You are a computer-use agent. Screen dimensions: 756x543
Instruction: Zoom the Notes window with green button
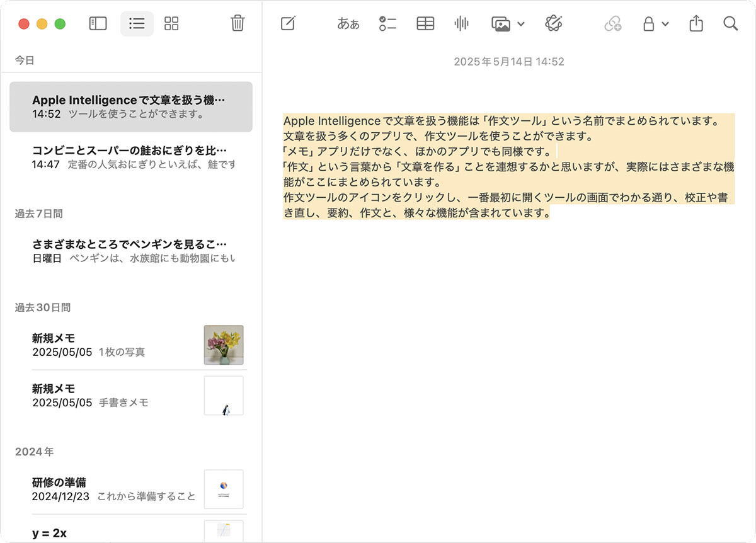click(60, 24)
